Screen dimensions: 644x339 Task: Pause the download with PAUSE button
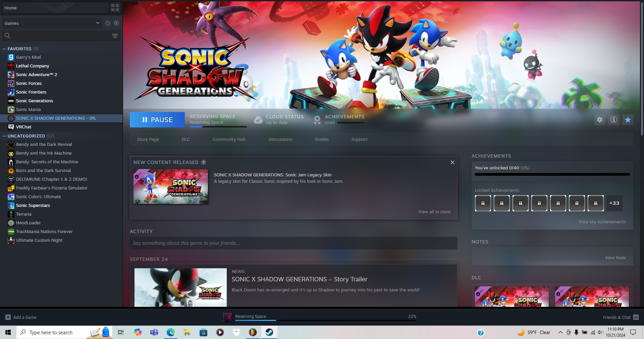point(157,120)
